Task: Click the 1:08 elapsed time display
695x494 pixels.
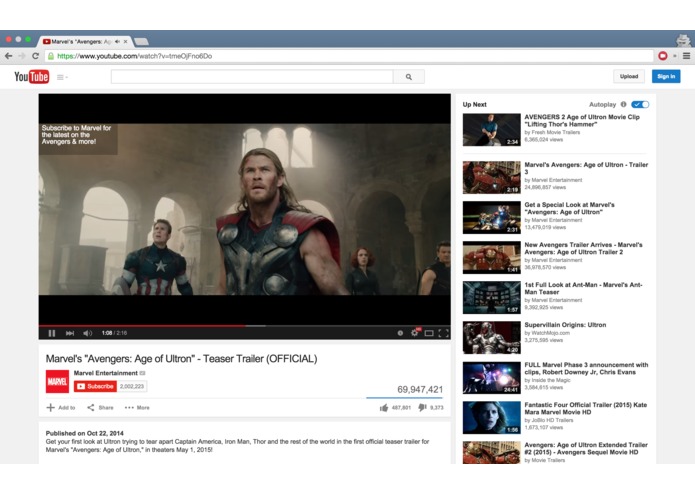Action: [x=107, y=333]
